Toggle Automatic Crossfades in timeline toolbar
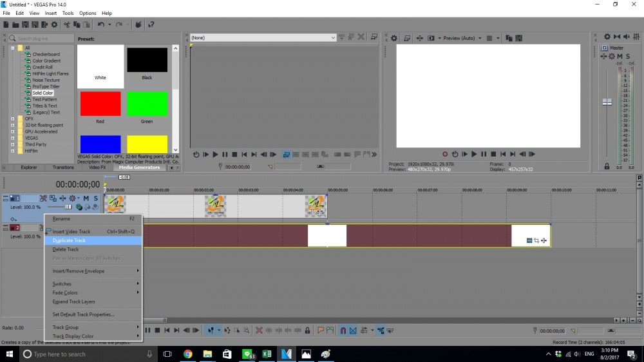Viewport: 644px width, 362px height. (353, 330)
